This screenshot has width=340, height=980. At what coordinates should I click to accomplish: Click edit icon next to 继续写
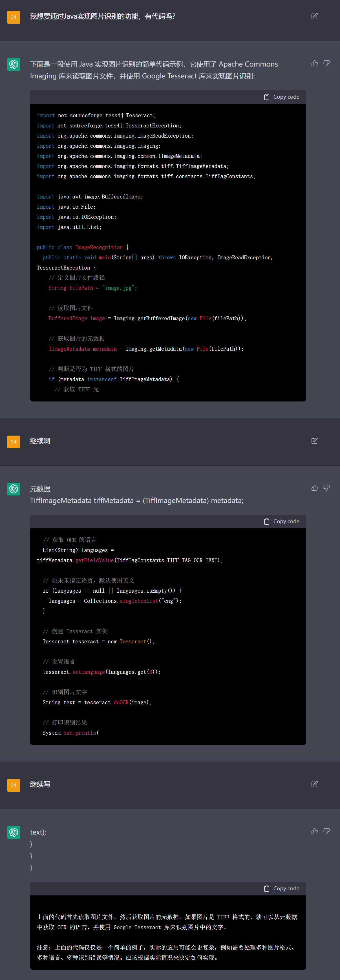click(x=314, y=784)
